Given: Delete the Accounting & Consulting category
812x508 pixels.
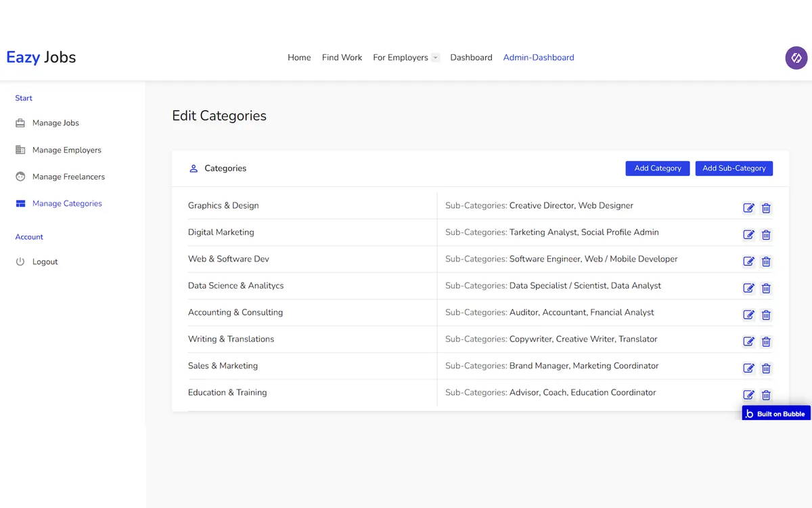Looking at the screenshot, I should tap(766, 315).
